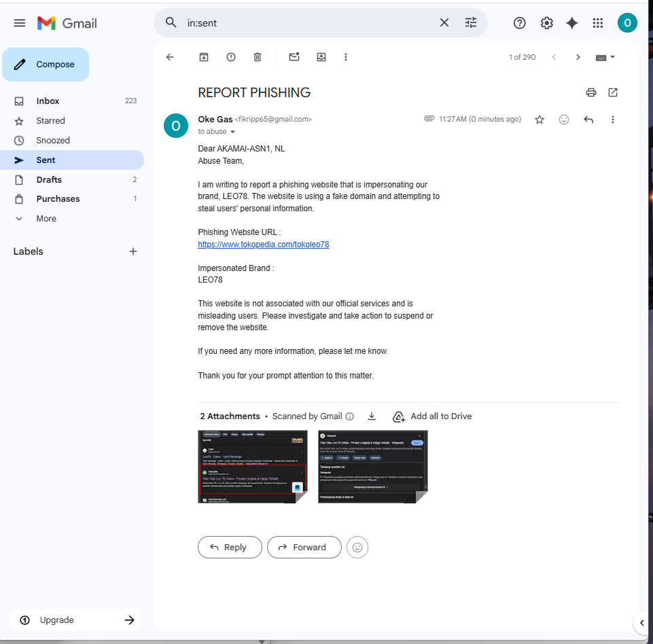Open the Support help icon
The image size is (653, 644).
click(519, 23)
